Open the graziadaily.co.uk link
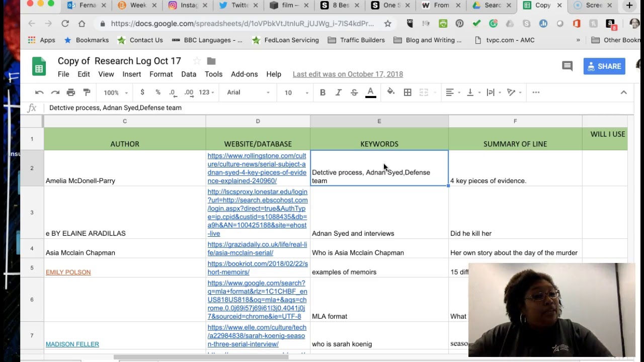 tap(257, 249)
